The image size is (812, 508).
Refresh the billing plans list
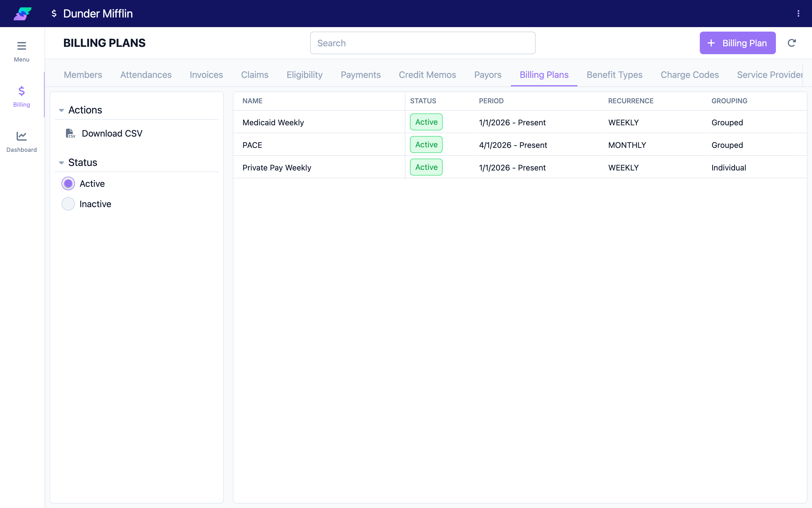791,43
